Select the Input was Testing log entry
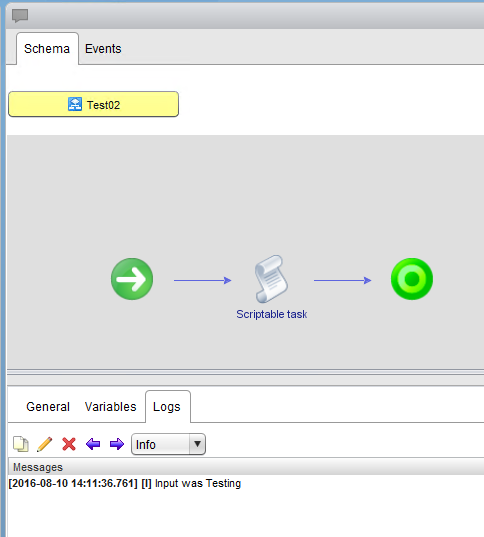 (125, 484)
